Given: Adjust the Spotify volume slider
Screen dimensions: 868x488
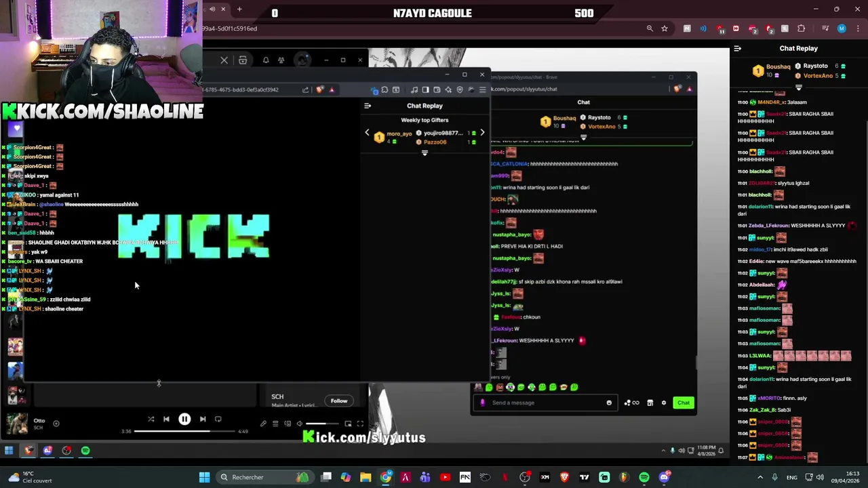Looking at the screenshot, I should click(x=321, y=424).
